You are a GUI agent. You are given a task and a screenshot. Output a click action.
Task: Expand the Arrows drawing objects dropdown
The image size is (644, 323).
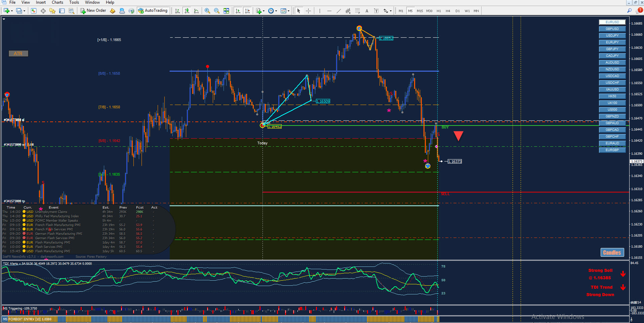coord(388,11)
